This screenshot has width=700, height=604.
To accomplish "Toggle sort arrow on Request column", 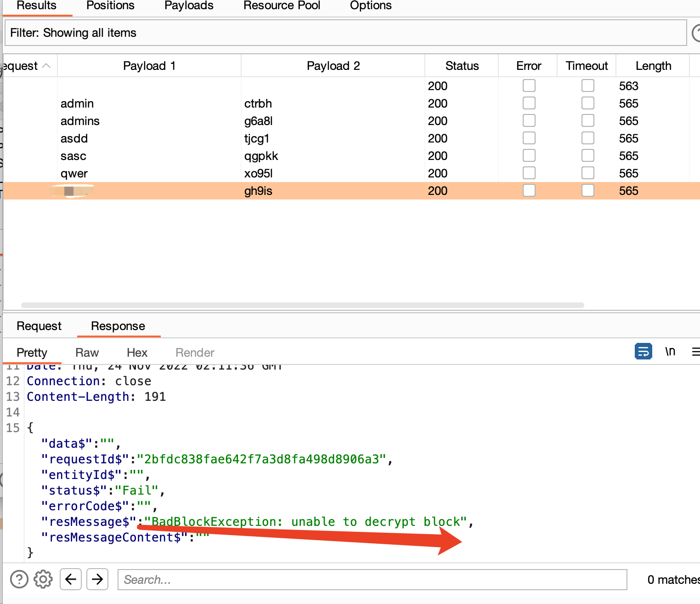I will tap(46, 66).
